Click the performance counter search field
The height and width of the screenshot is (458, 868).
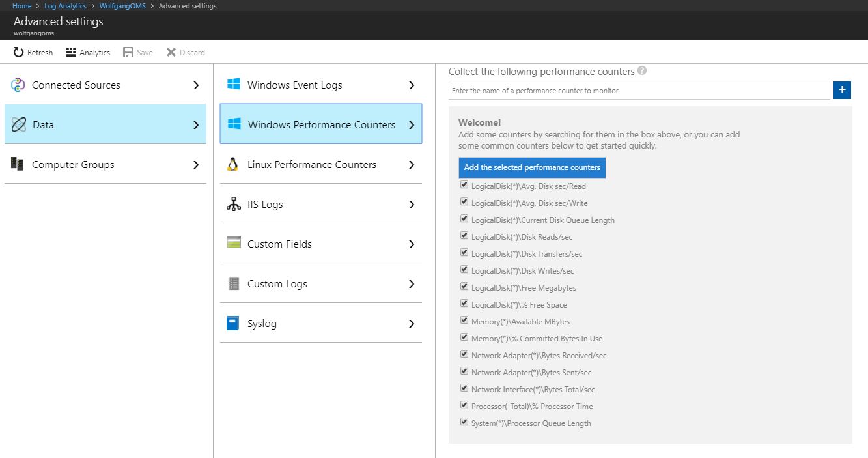coord(638,89)
